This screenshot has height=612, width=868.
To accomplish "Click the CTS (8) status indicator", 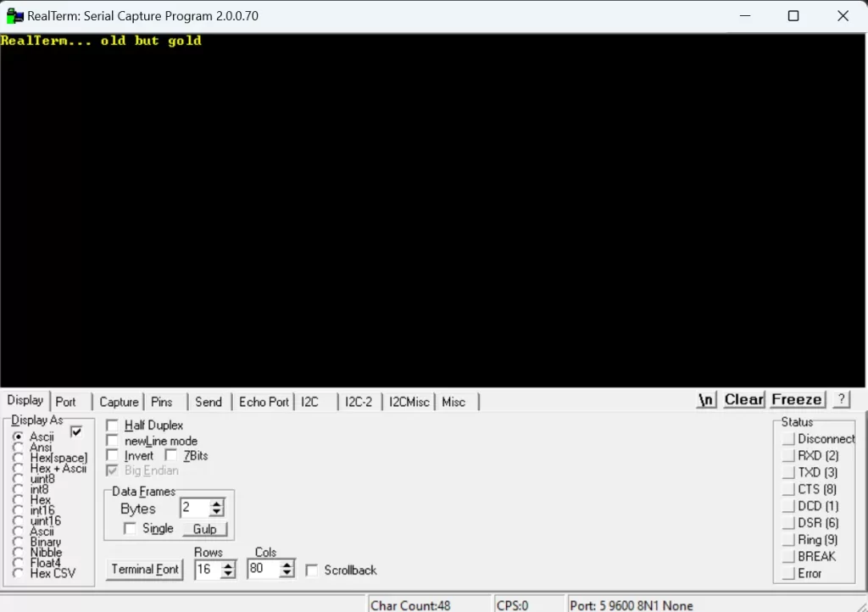I will pyautogui.click(x=788, y=489).
